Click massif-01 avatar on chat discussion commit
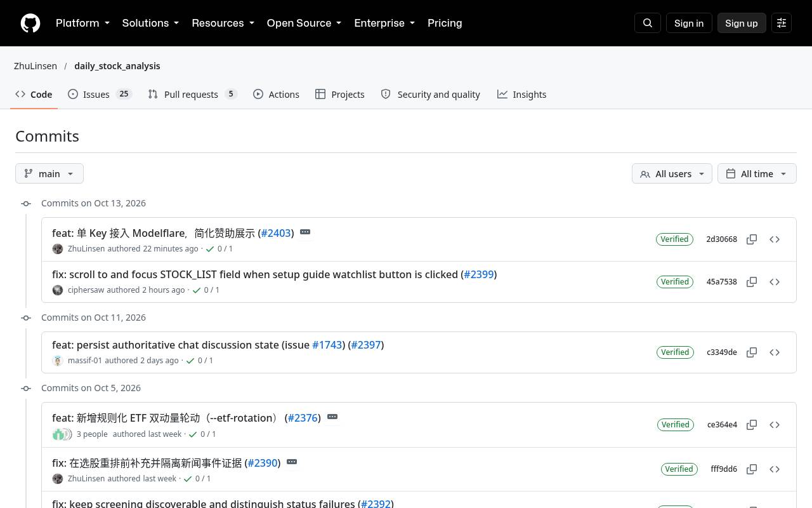812x508 pixels. pyautogui.click(x=58, y=361)
